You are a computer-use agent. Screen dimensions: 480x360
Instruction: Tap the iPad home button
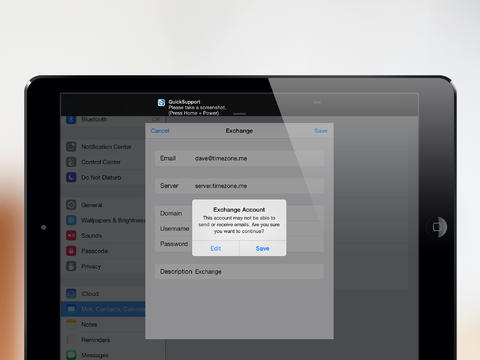pos(437,227)
